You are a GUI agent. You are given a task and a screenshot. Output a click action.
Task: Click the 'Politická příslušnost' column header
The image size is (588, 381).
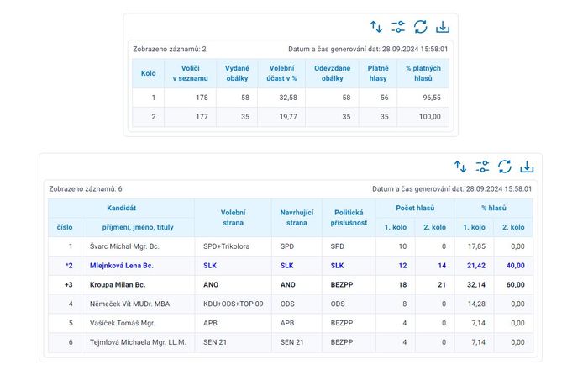348,218
